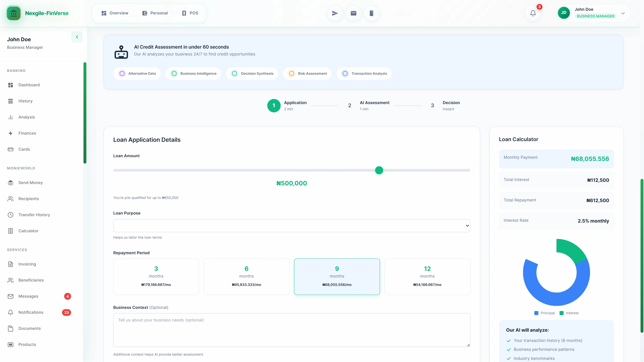
Task: Select the Risk Assessment capability pill
Action: [307, 73]
